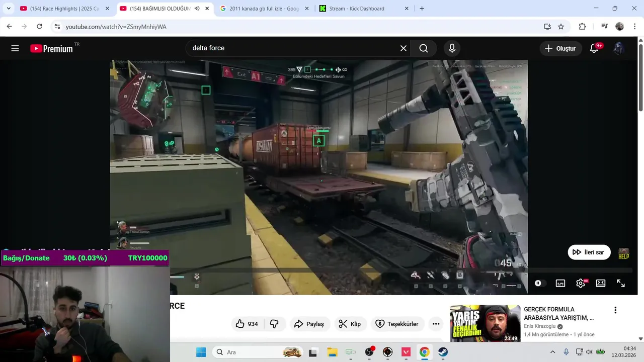The image size is (644, 362).
Task: Click the HELP channel watermark
Action: click(624, 253)
